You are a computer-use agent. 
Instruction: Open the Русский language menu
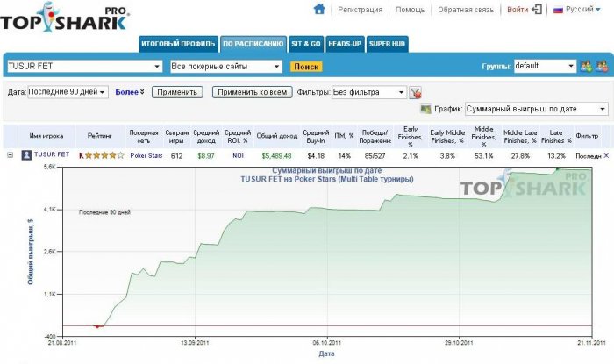point(582,9)
